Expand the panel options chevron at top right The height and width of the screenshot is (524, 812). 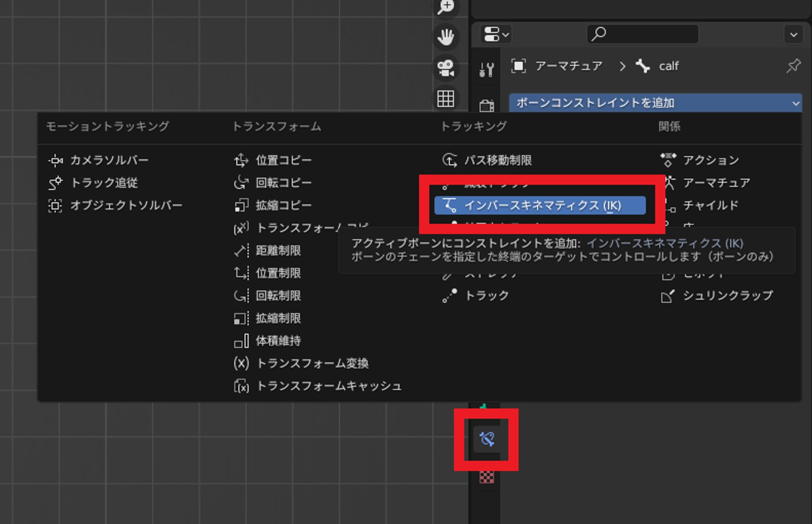tap(794, 34)
